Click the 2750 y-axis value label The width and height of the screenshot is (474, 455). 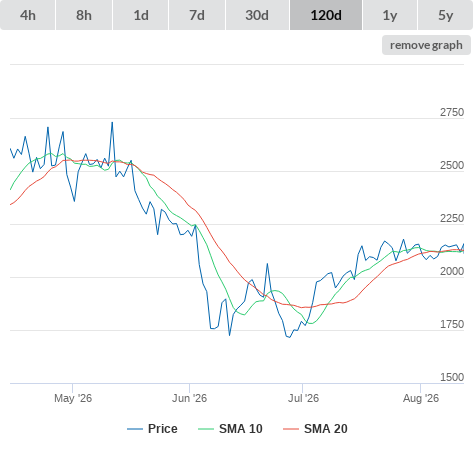(x=452, y=112)
